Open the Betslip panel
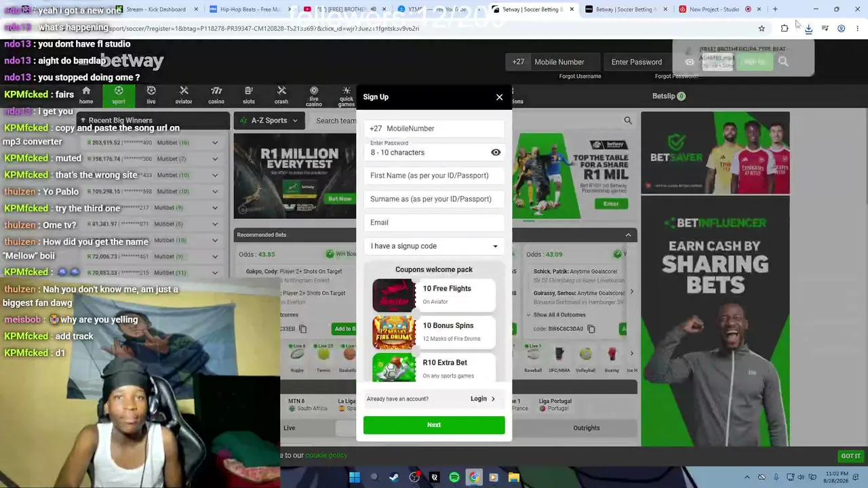 [669, 96]
